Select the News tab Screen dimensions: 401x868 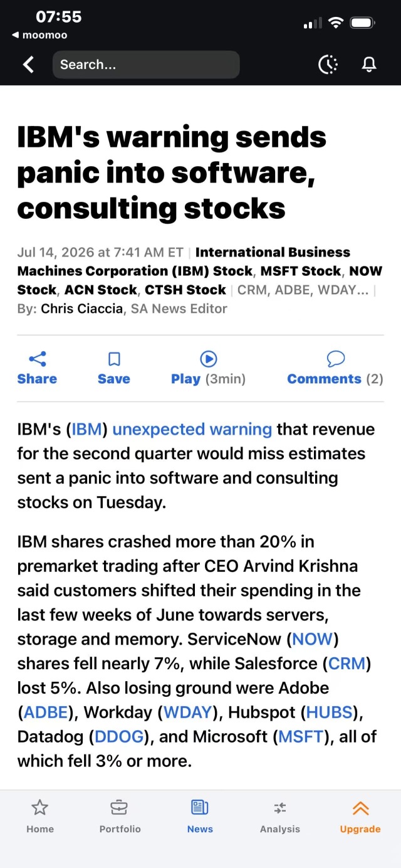pyautogui.click(x=200, y=817)
